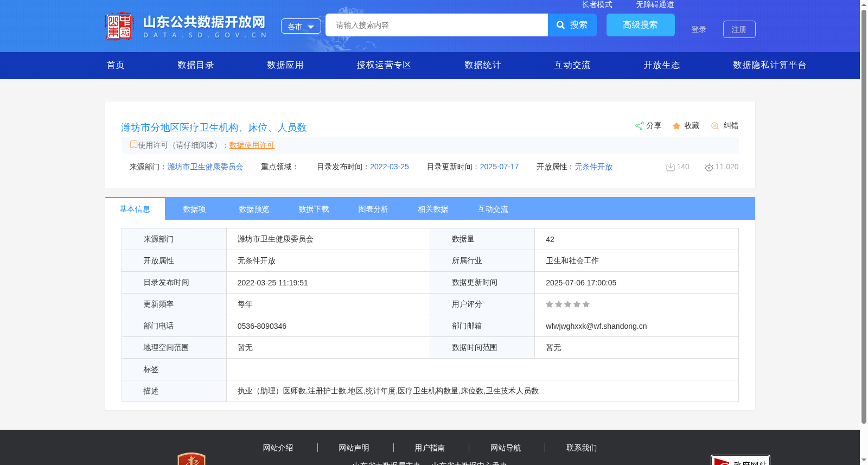The width and height of the screenshot is (868, 465).
Task: Open 授权运营专区 navigation item
Action: coord(384,65)
